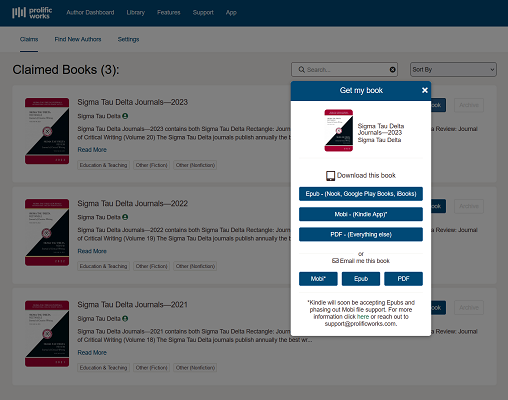Click Education & Teaching tag on 2023 journals

(103, 165)
